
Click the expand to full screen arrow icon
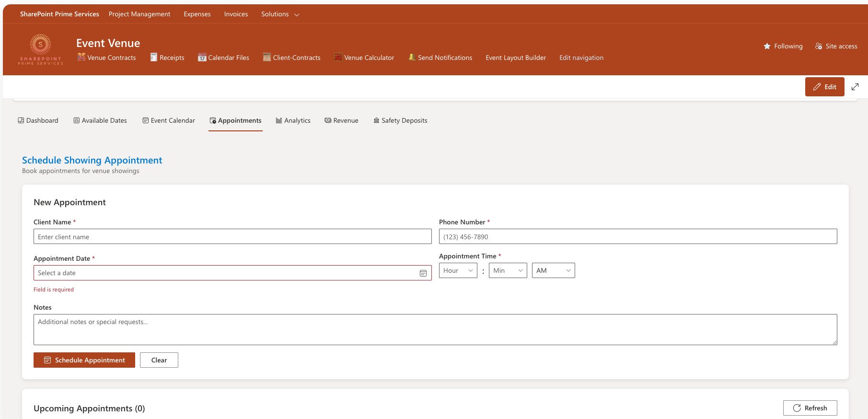(855, 87)
